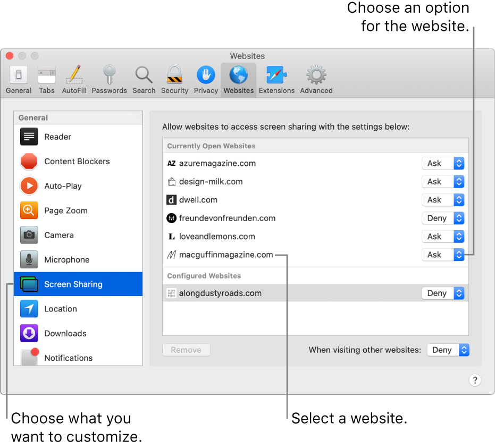Select the loveandlemons.com website name
This screenshot has height=448, width=495.
217,236
